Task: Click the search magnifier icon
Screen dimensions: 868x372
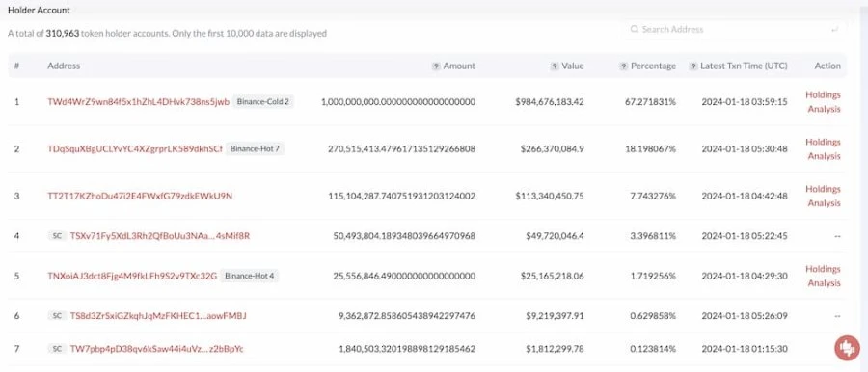Action: click(635, 29)
